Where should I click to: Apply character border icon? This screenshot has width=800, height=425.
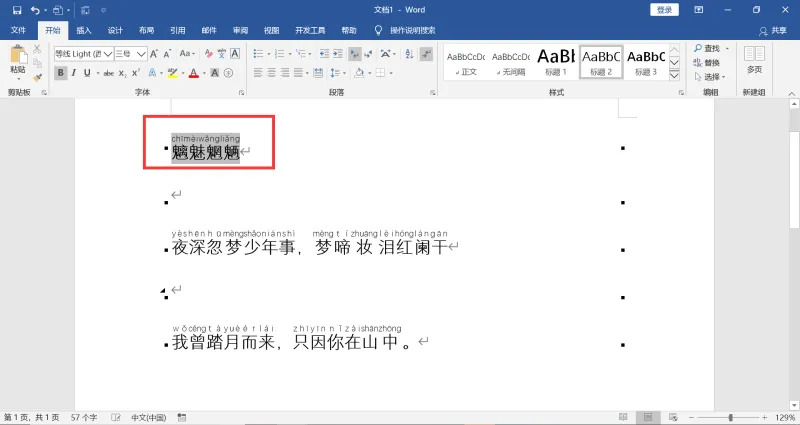[235, 54]
